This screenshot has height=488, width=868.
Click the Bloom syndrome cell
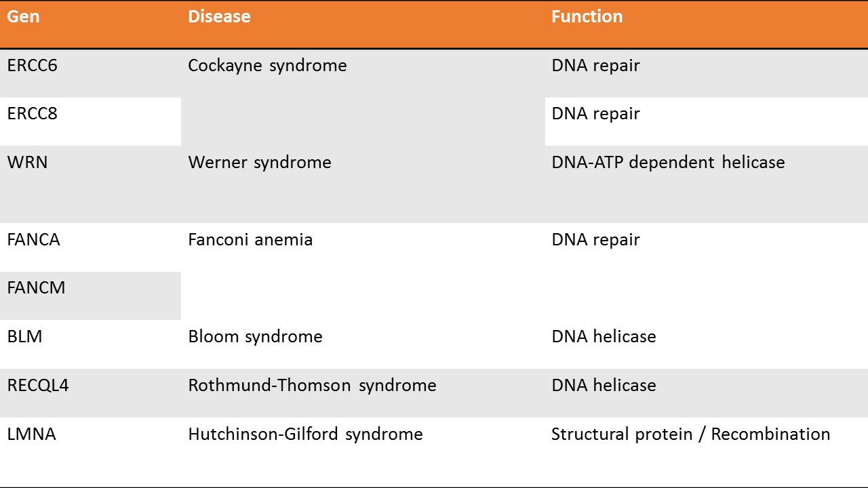[x=363, y=344]
